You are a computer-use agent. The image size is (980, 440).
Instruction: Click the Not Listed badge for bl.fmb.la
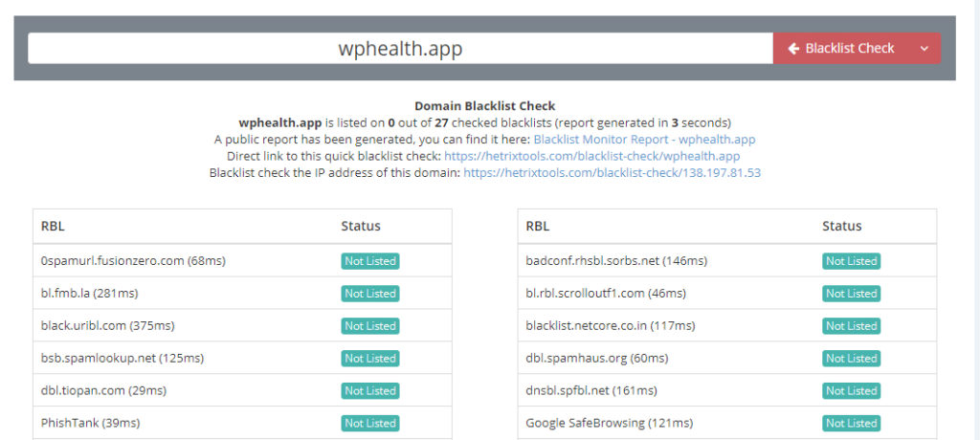370,294
